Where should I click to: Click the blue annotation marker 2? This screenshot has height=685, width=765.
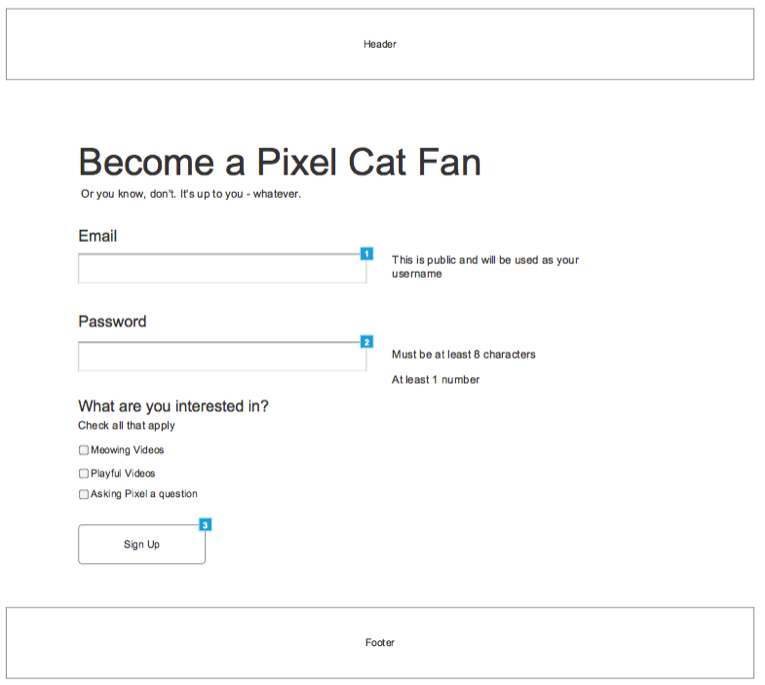tap(366, 342)
